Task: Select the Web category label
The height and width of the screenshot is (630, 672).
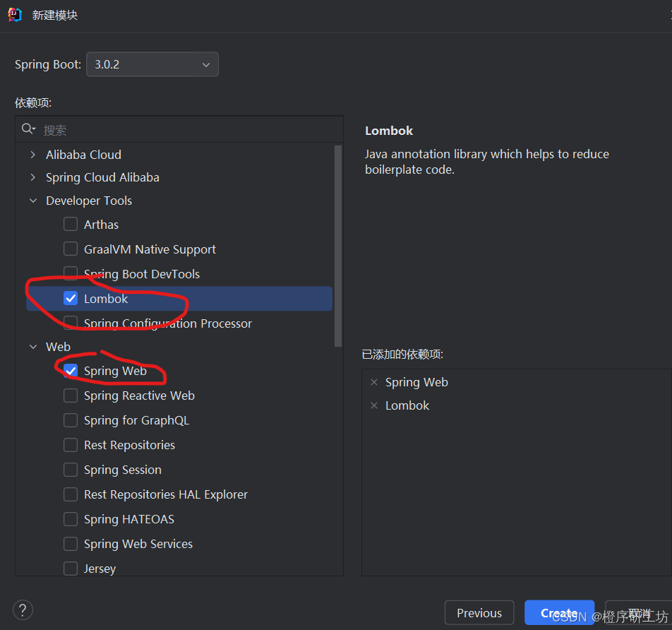Action: (58, 347)
